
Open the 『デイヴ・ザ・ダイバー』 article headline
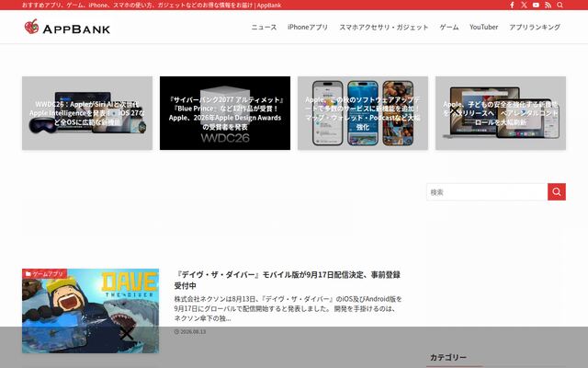coord(288,280)
